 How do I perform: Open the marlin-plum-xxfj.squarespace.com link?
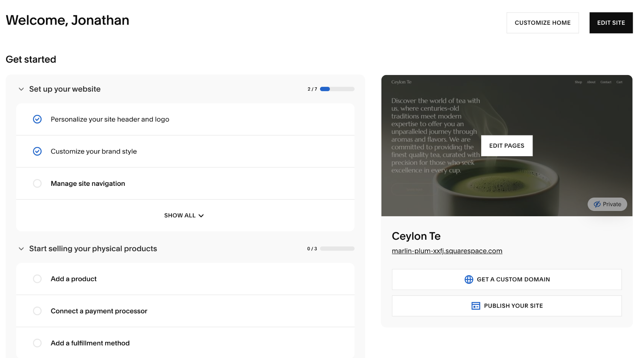pos(447,251)
